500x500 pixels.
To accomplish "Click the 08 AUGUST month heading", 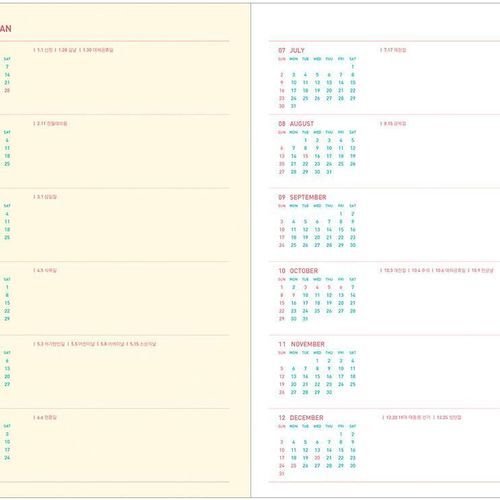I will (296, 124).
